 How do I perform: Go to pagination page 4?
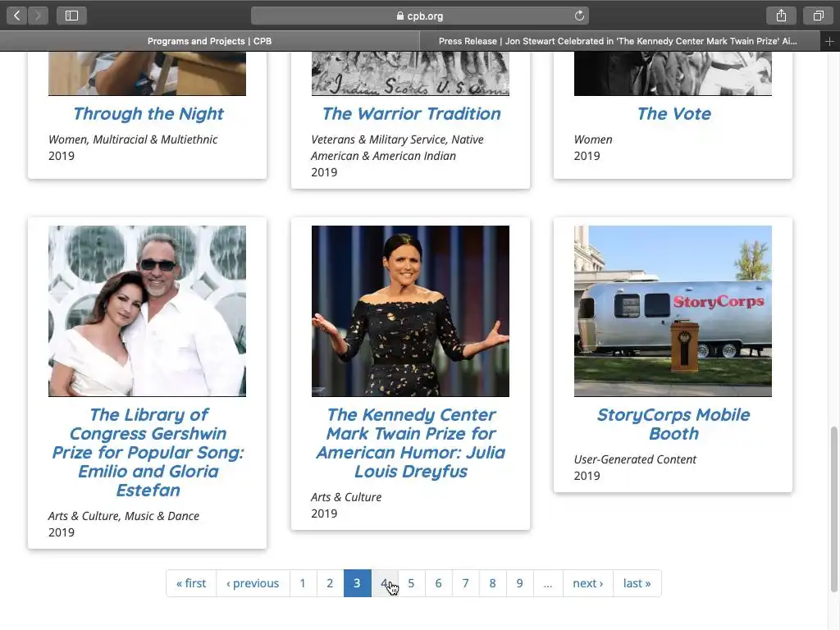pos(384,583)
